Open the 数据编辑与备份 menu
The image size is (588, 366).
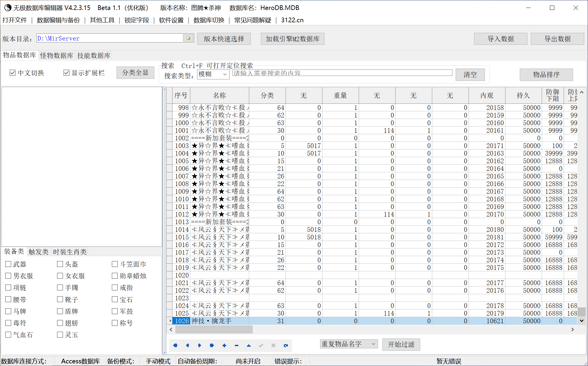point(58,20)
